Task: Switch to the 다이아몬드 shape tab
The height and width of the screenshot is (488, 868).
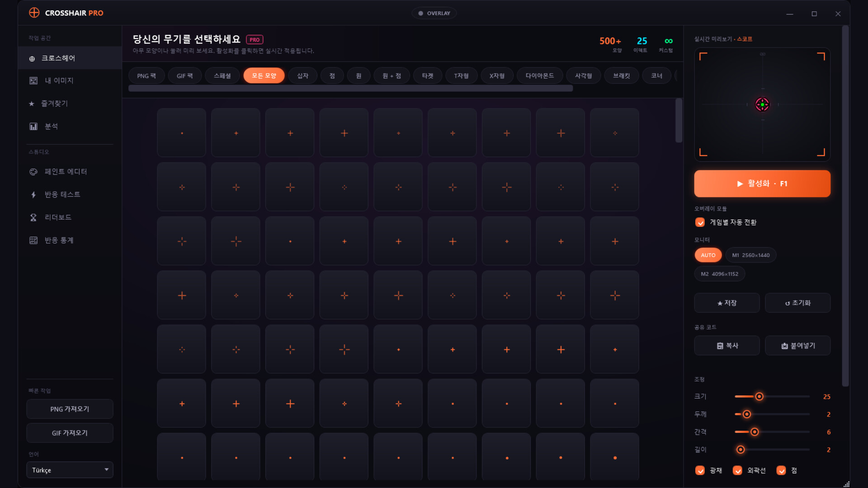Action: (x=539, y=76)
